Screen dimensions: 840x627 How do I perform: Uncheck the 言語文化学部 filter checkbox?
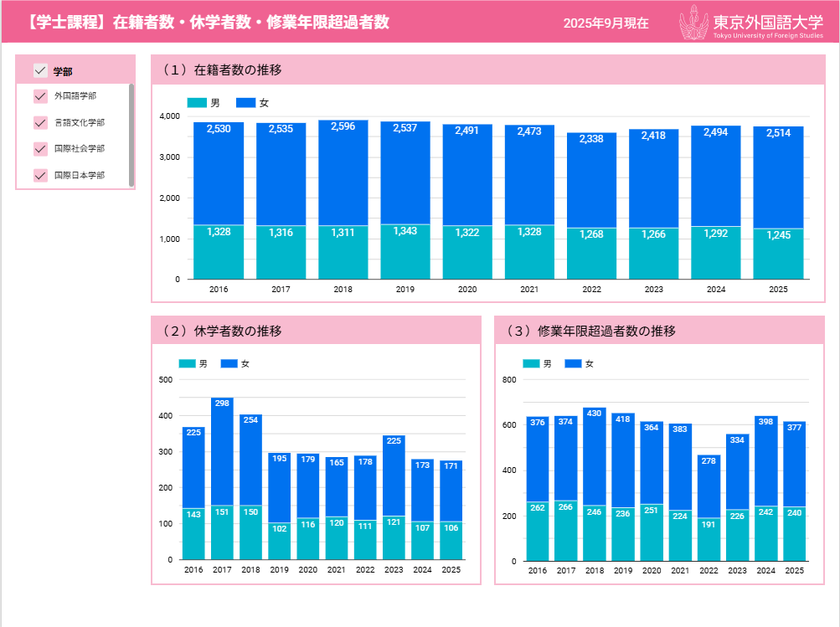pyautogui.click(x=39, y=123)
